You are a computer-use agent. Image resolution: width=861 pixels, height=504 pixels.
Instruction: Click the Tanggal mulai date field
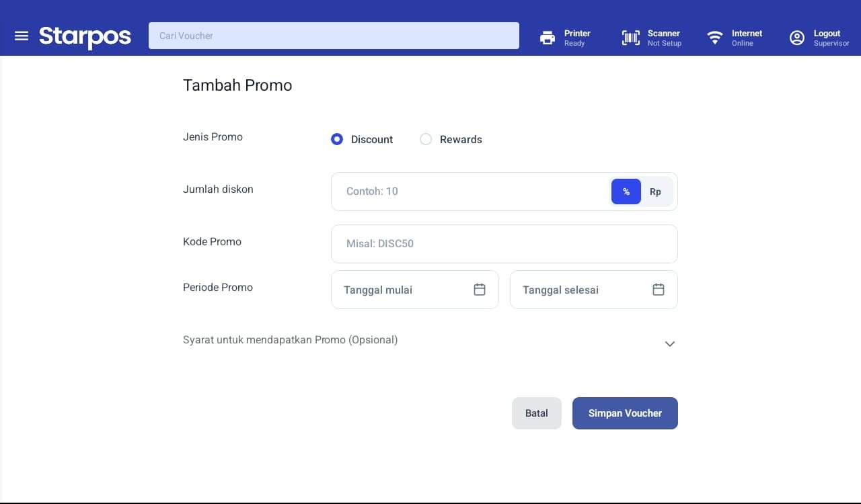[x=415, y=290]
